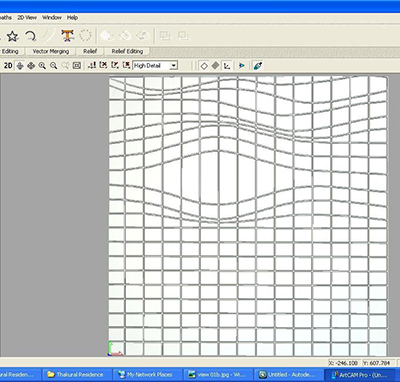This screenshot has width=400, height=382.
Task: Click the zoom out magnifier
Action: pos(53,66)
